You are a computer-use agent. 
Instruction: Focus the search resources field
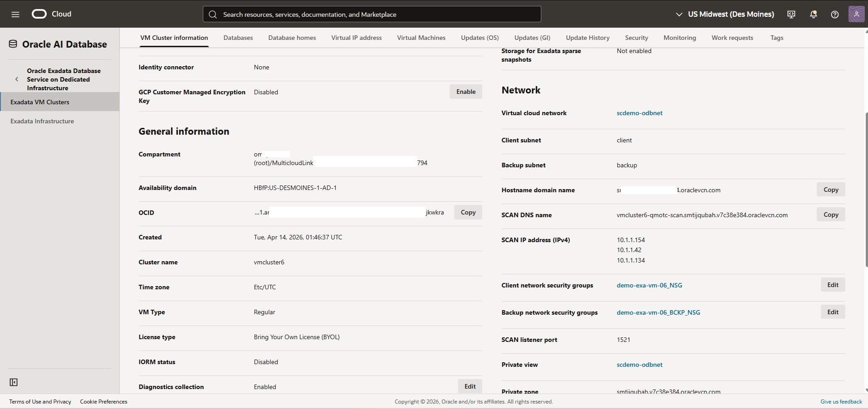[x=372, y=14]
